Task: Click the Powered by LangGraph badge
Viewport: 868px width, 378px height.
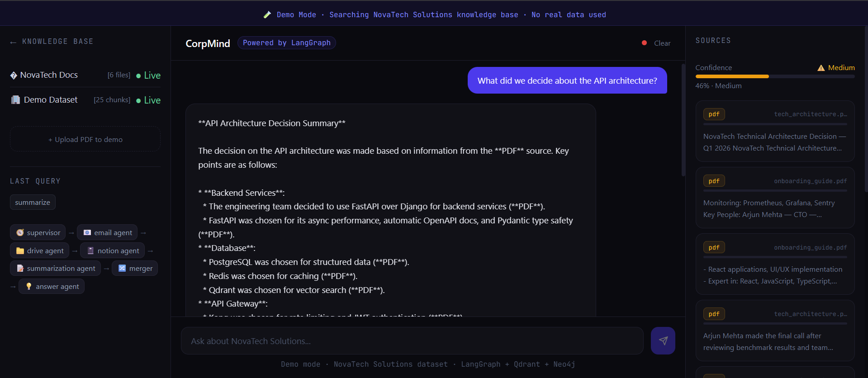Action: click(x=287, y=43)
